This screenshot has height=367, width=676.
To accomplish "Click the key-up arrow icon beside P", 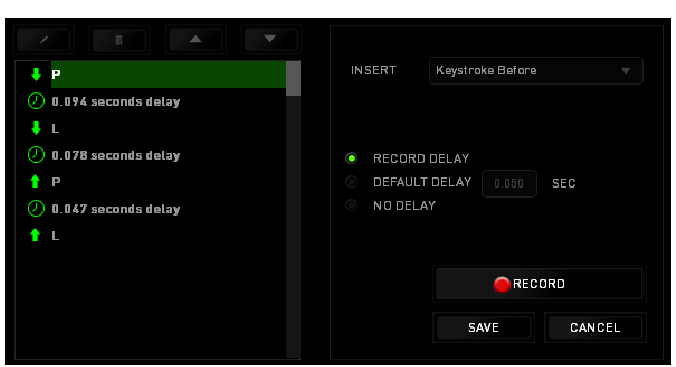I will point(35,182).
